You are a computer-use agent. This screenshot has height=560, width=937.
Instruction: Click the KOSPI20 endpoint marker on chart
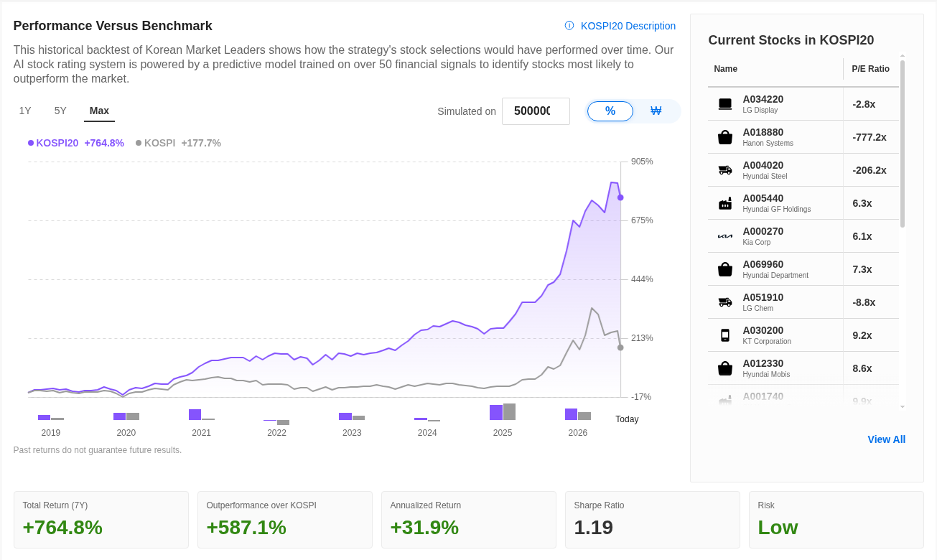(x=620, y=197)
